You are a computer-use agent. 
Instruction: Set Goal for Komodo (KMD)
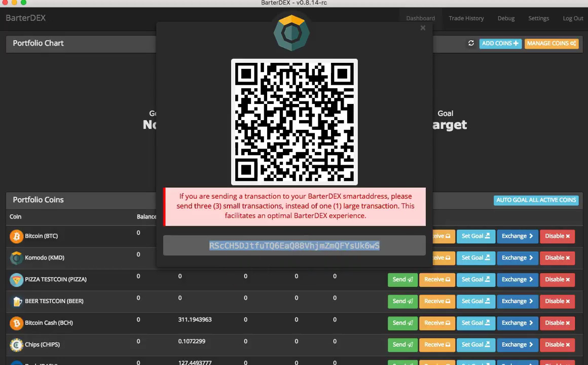click(475, 258)
